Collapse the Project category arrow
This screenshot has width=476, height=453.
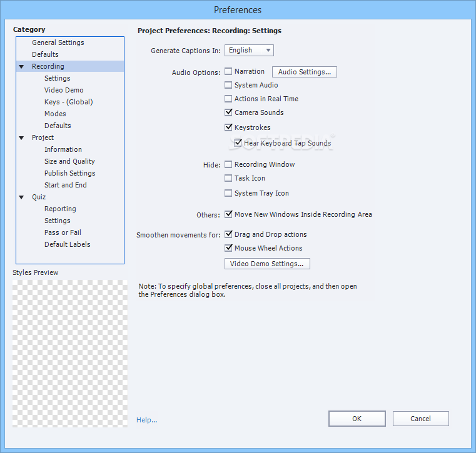(21, 138)
